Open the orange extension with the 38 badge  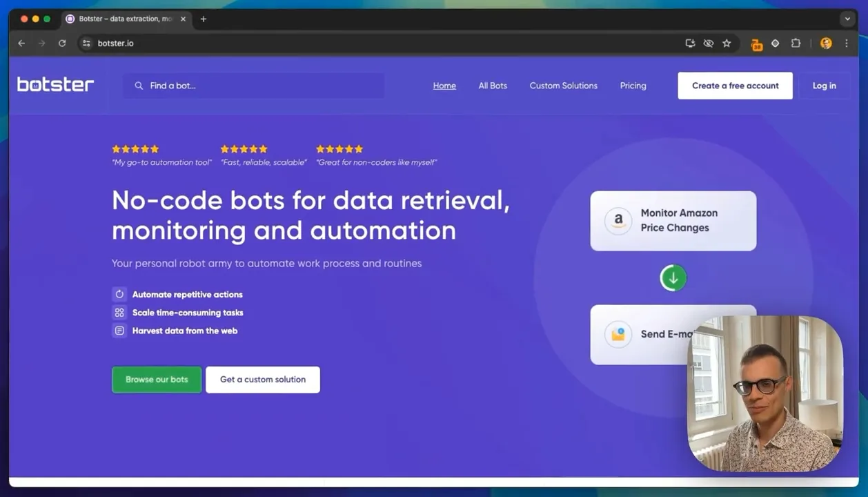[756, 43]
